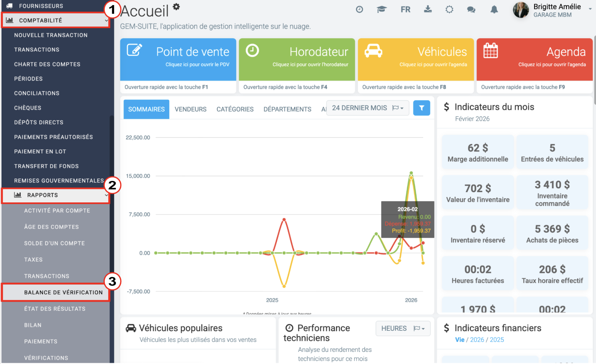Open the chat messages icon
Image resolution: width=596 pixels, height=364 pixels.
471,10
